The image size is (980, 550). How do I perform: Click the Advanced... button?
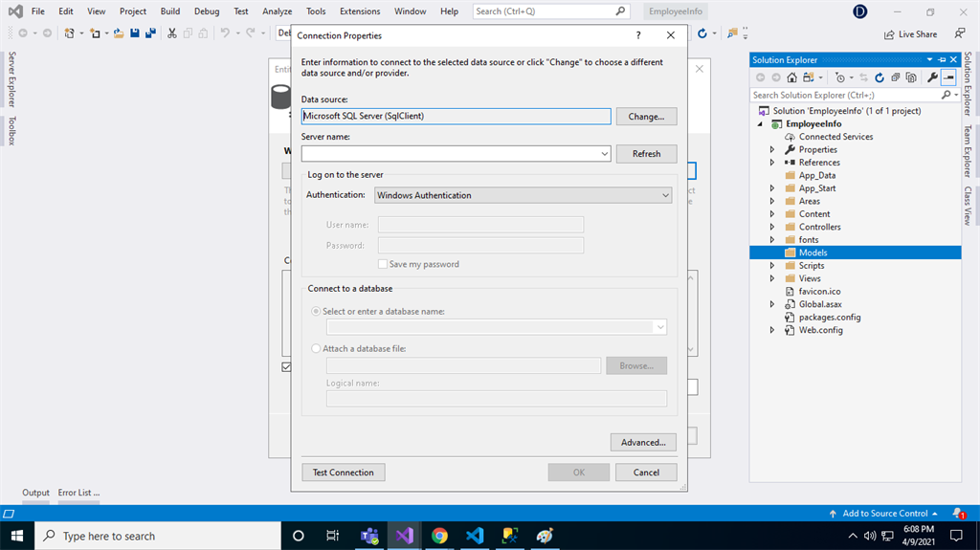[643, 443]
